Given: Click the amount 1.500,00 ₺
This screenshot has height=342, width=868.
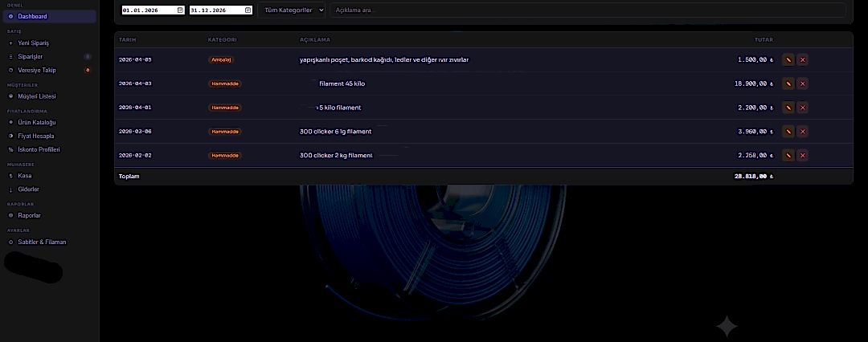Looking at the screenshot, I should [x=755, y=59].
